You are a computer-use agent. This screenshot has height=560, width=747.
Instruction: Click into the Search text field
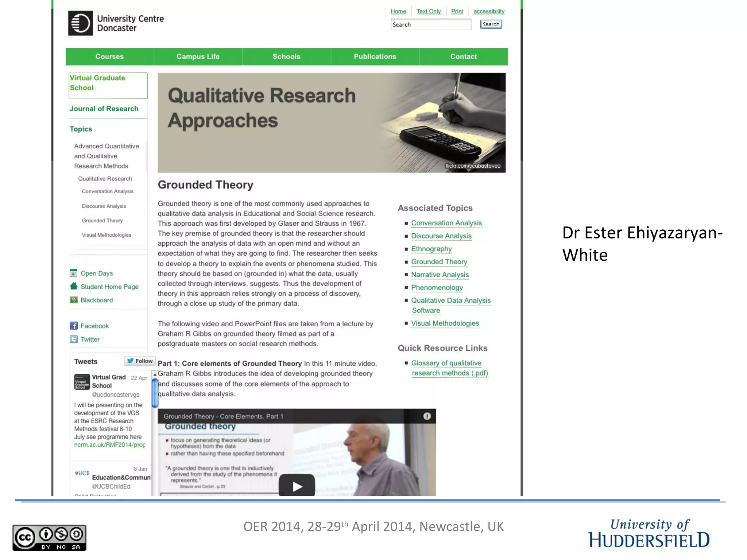pos(431,24)
